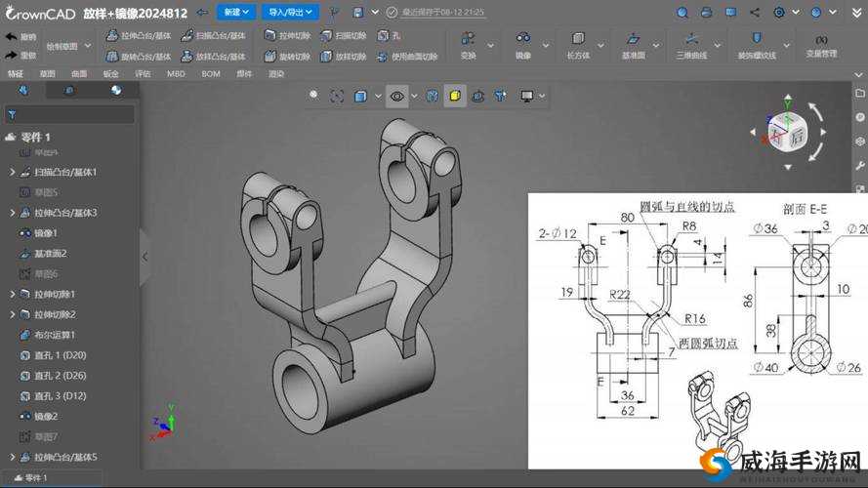Click the Extrude Boss/Base (拉伸凸台/基体) tool
Screen dimensions: 868x488
click(139, 35)
